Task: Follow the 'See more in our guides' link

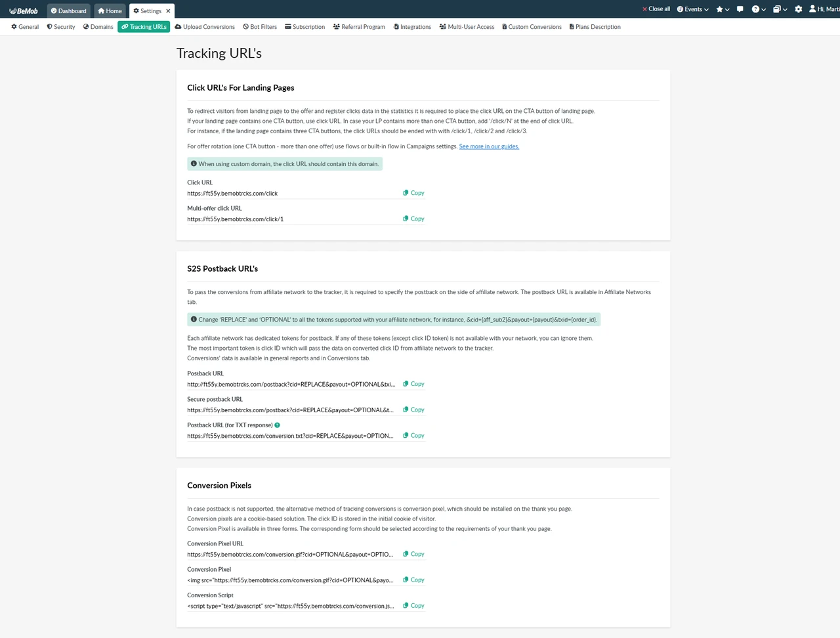Action: tap(489, 146)
